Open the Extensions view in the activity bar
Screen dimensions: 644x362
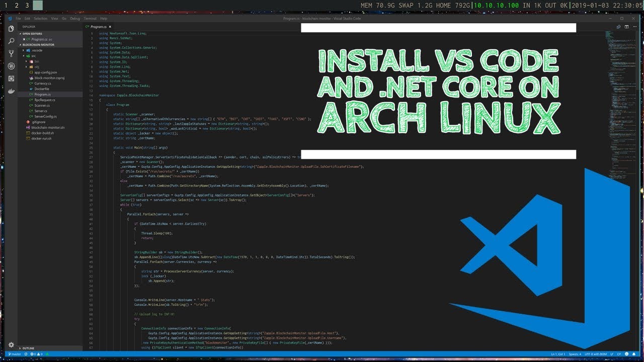[11, 78]
